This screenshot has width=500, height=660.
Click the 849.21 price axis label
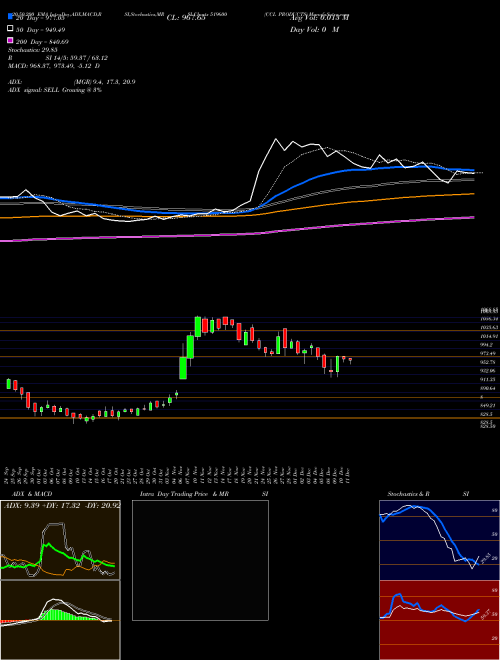pos(488,405)
